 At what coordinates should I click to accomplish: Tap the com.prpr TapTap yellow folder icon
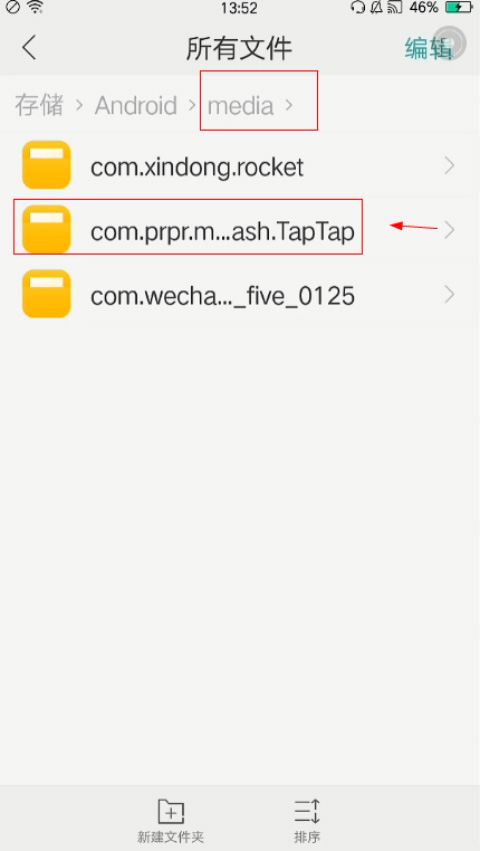47,230
